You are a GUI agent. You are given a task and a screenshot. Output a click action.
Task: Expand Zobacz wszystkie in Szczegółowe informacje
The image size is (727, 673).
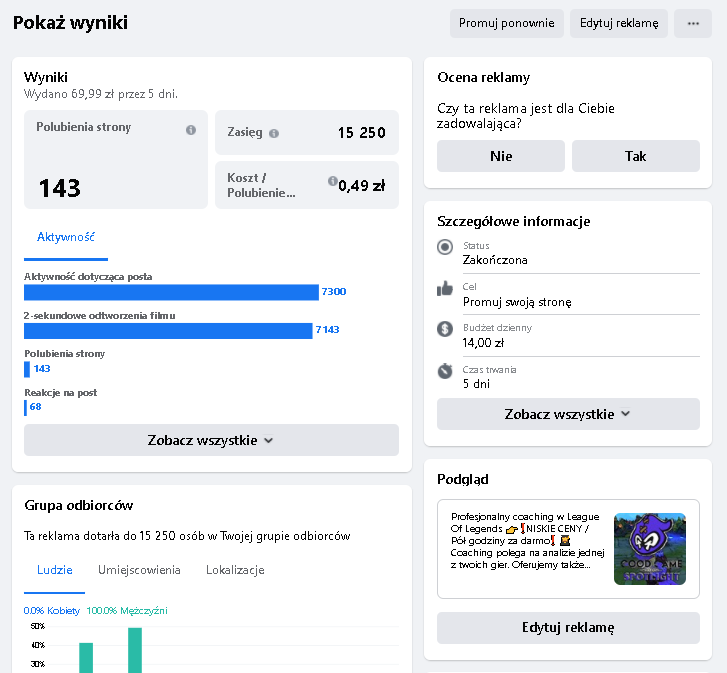pyautogui.click(x=568, y=414)
